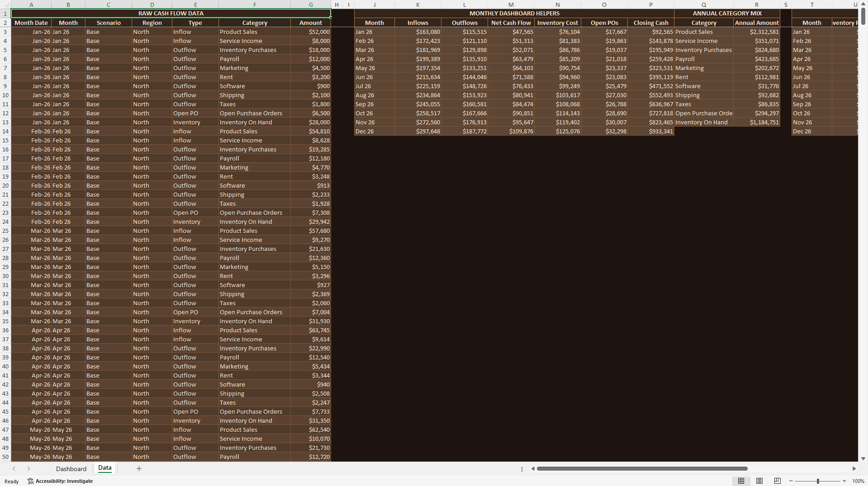Select Nov 26 open POs $30,007
The width and height of the screenshot is (868, 486).
(604, 122)
